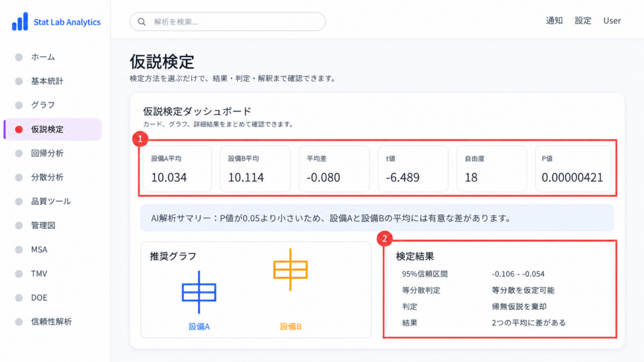Click the 平均差 card value -0.080

click(x=323, y=177)
